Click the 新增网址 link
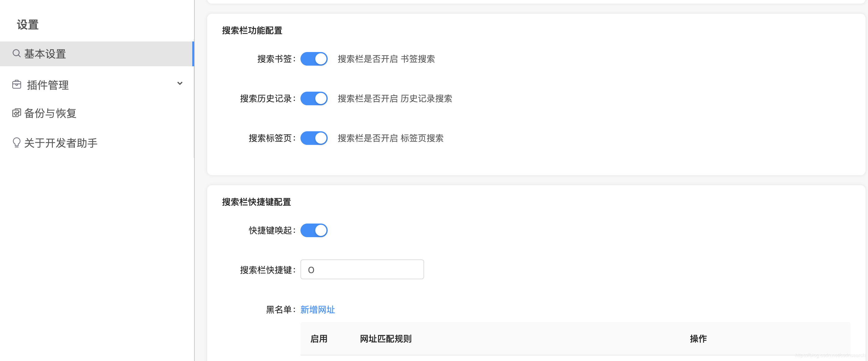 (317, 310)
